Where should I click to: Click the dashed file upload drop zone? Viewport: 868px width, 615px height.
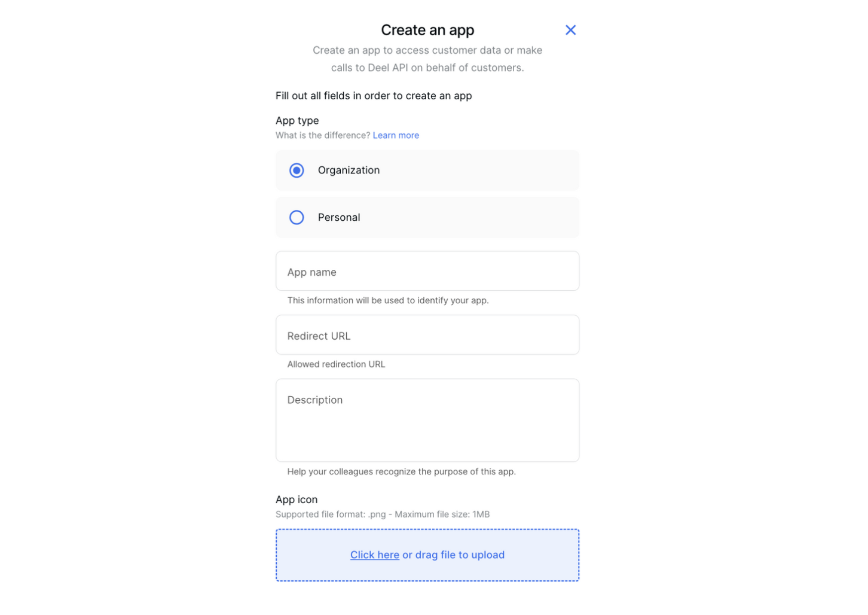tap(427, 555)
